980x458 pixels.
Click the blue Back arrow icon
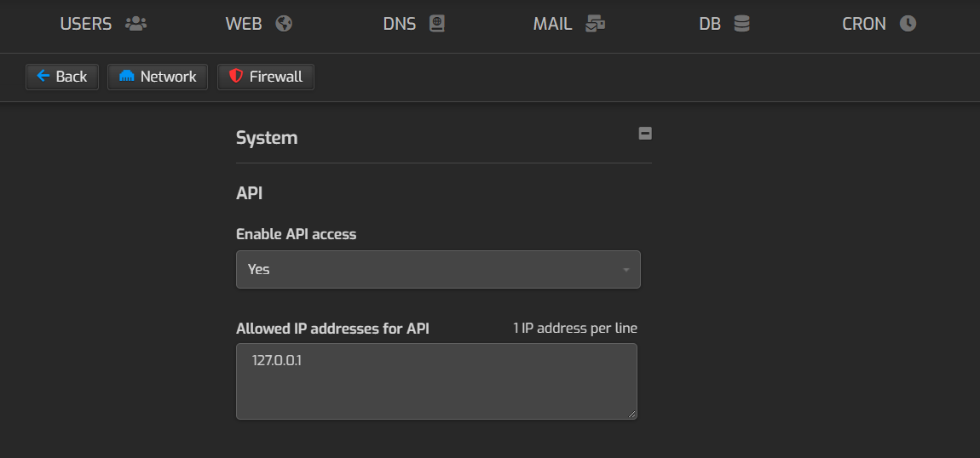(43, 76)
